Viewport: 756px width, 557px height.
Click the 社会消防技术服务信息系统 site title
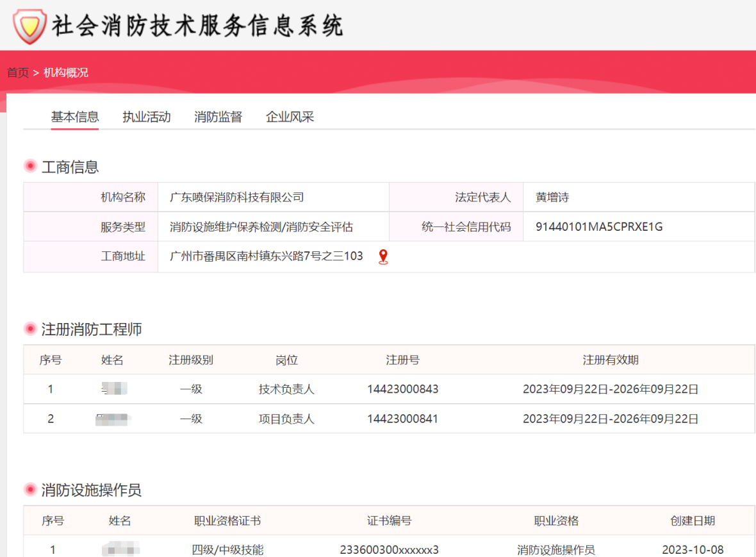pyautogui.click(x=198, y=26)
